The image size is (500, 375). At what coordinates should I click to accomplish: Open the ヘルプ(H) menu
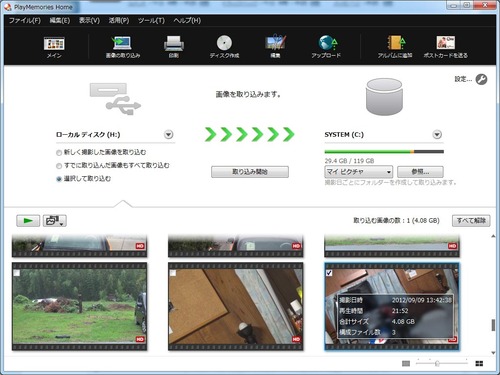[x=187, y=21]
